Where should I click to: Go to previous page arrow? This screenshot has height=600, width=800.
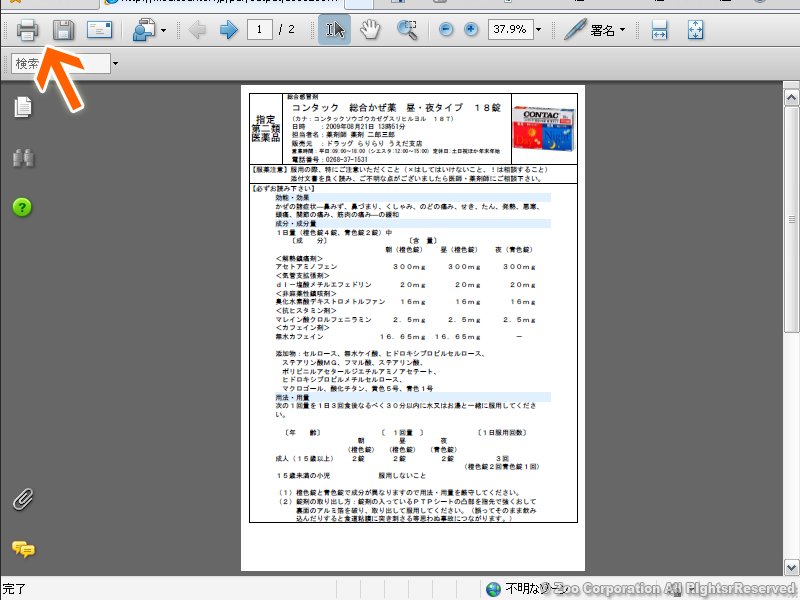tap(197, 30)
